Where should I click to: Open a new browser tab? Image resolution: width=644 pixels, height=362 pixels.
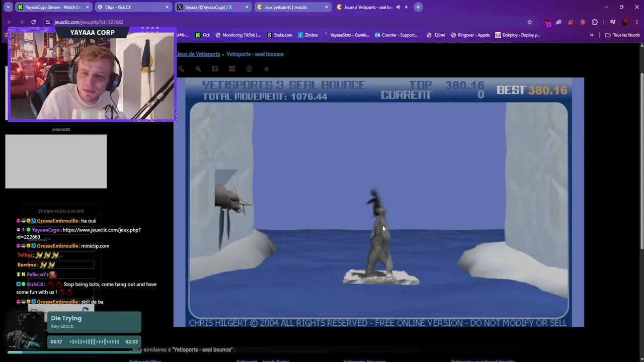[x=418, y=7]
